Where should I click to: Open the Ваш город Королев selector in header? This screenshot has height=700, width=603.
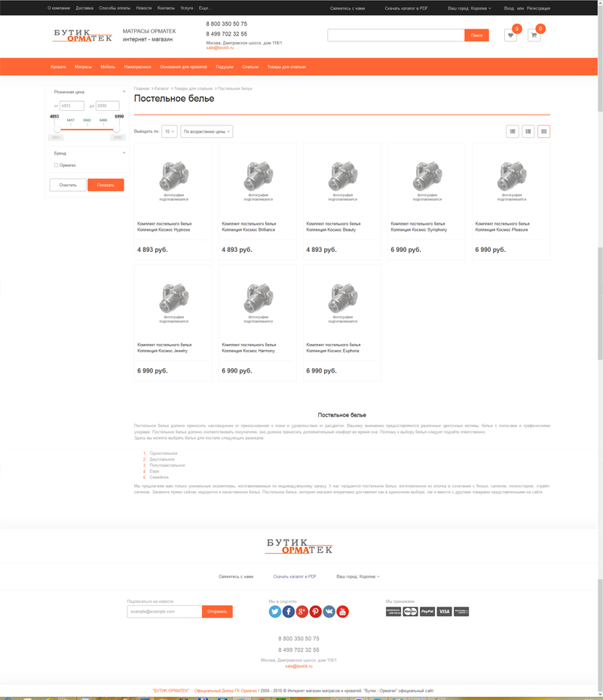coord(469,8)
